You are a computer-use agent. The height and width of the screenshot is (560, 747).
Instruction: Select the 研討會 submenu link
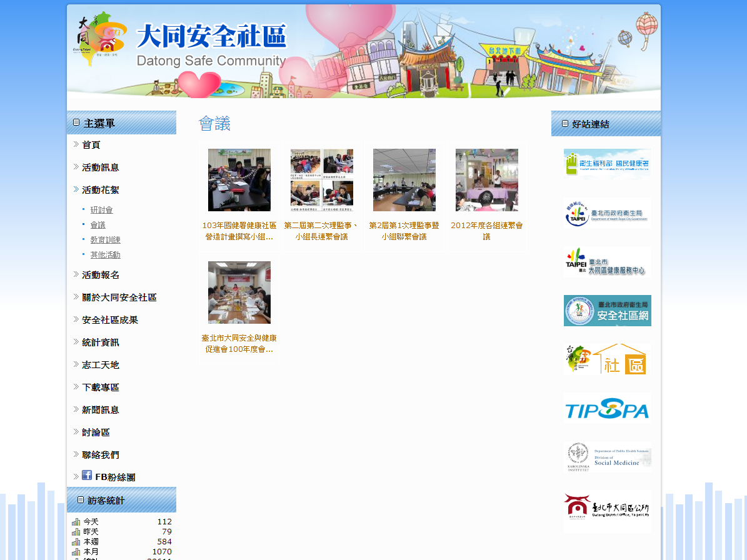click(101, 210)
